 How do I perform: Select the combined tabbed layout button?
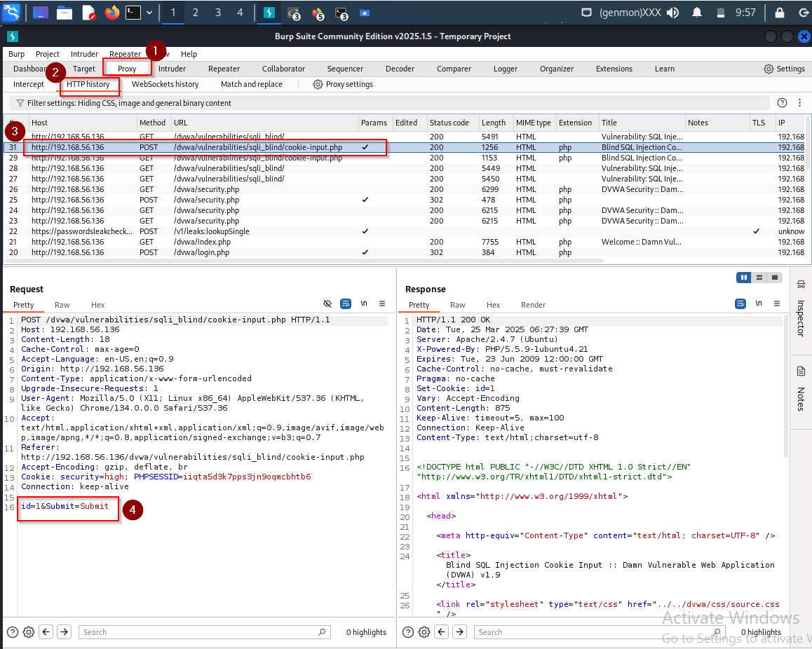(x=775, y=278)
